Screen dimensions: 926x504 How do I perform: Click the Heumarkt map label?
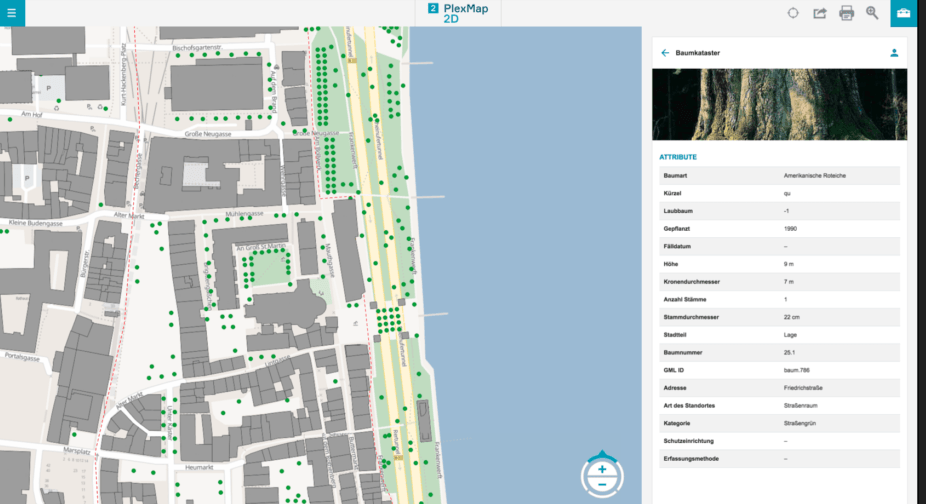tap(199, 467)
